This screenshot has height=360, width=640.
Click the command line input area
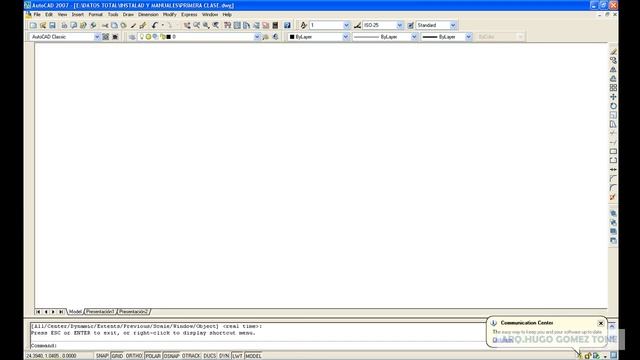[257, 346]
